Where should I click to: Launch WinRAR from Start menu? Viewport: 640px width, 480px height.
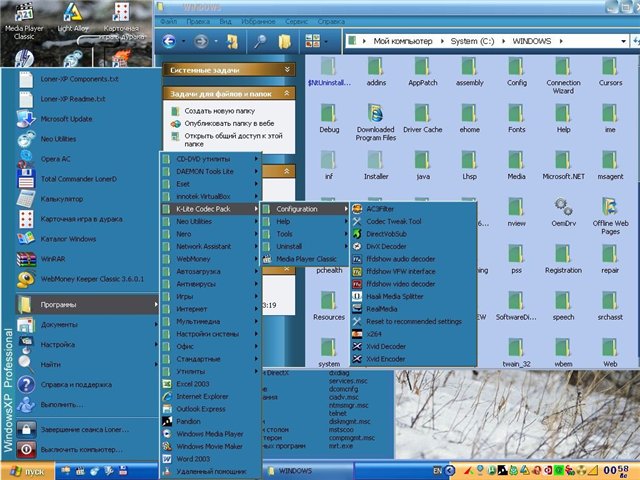[87, 259]
